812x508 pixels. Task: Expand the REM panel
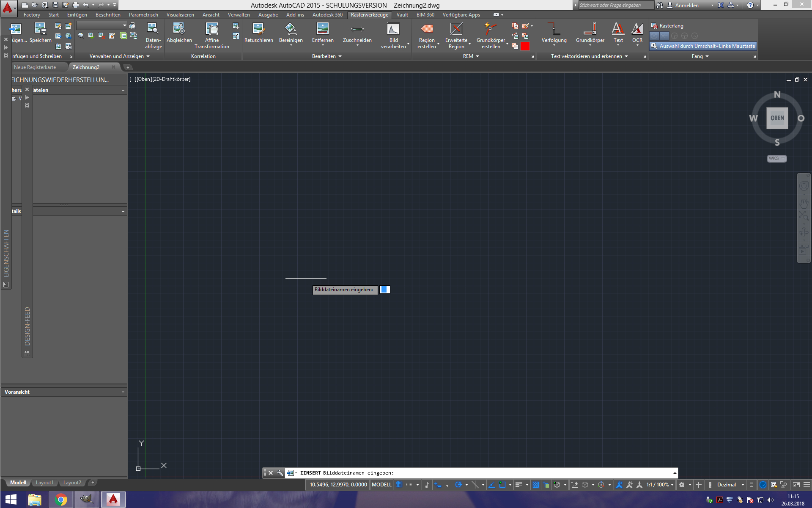(x=471, y=56)
